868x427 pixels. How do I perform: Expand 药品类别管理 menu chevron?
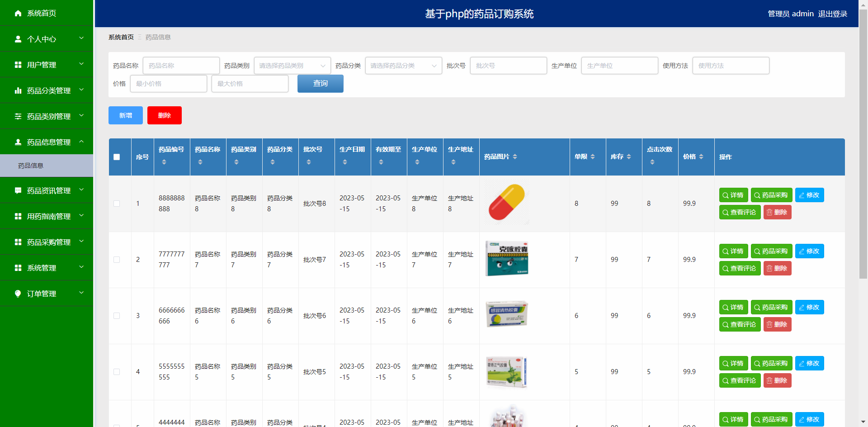81,116
